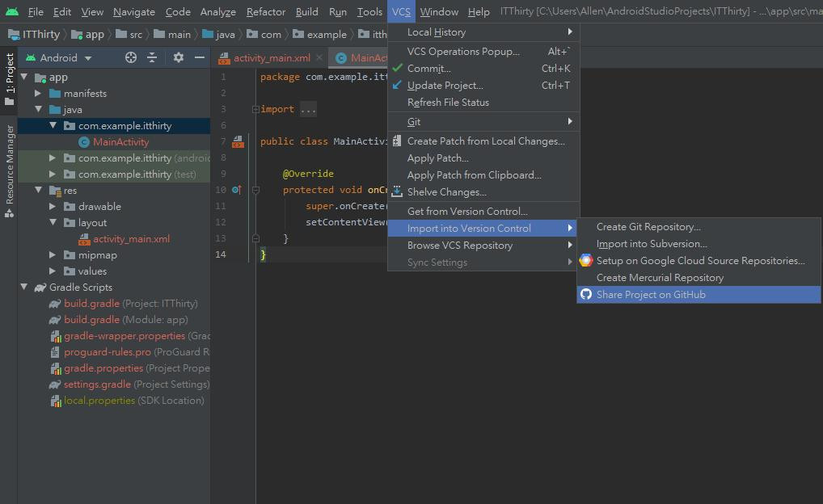Screen dimensions: 823x504
Task: Select Get from Version Control...
Action: point(483,212)
